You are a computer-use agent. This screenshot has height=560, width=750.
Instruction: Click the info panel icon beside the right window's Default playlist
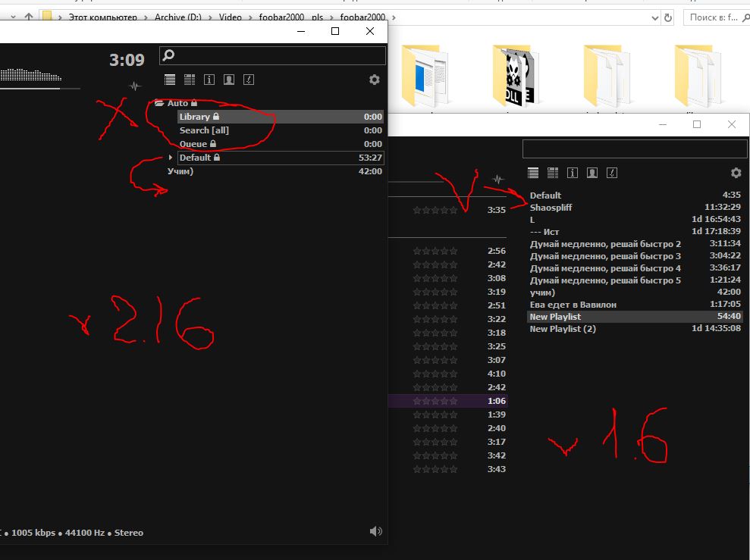(x=573, y=173)
